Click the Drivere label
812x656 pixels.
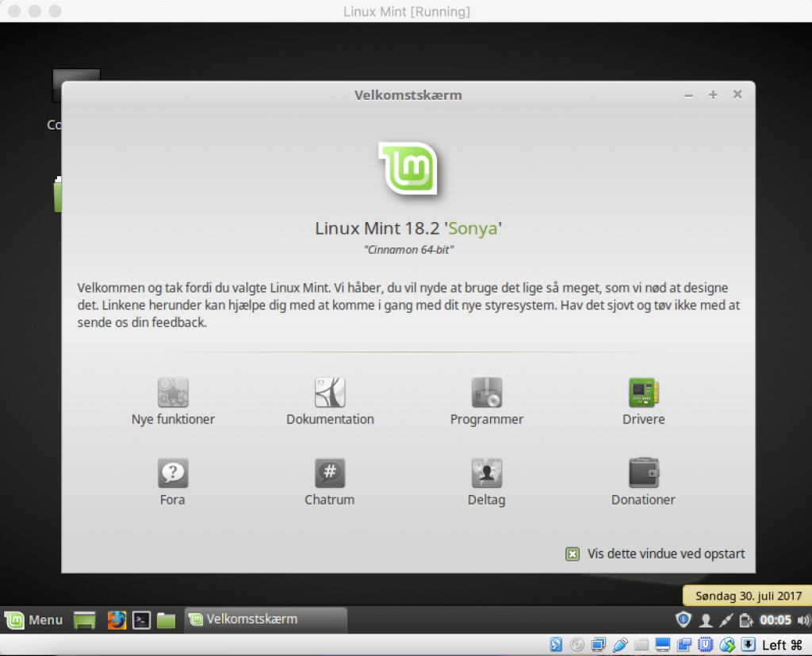tap(644, 419)
